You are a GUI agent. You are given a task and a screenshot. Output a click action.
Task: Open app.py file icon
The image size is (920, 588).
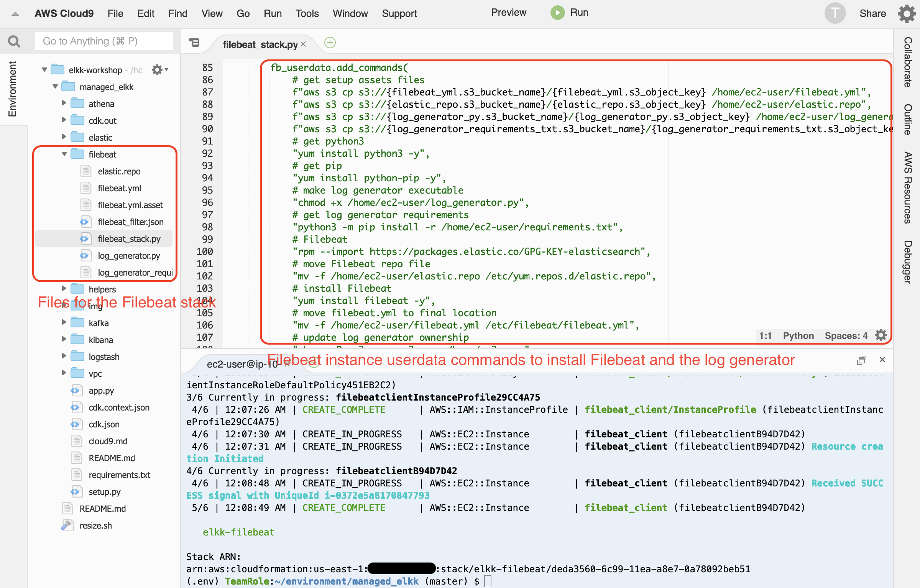pos(76,391)
